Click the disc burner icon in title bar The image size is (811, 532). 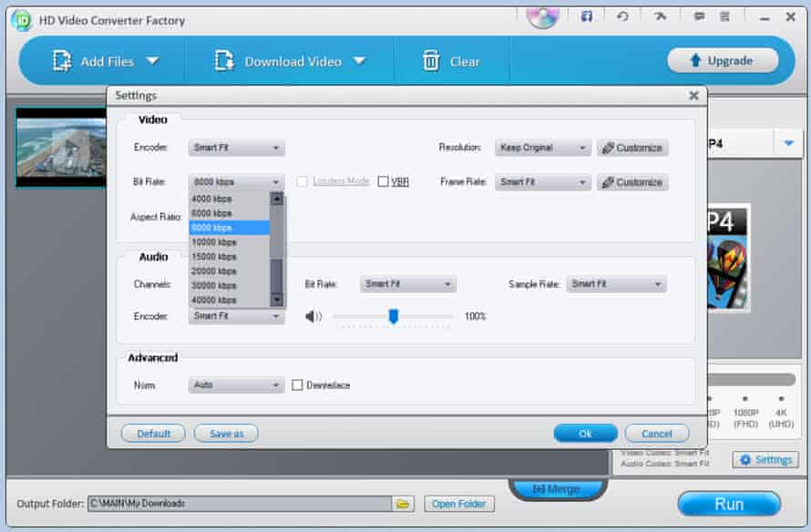[543, 15]
